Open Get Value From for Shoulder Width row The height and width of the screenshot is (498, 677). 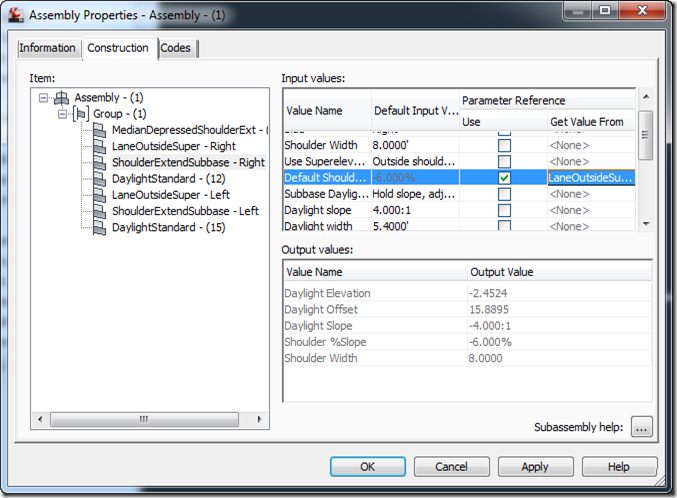pyautogui.click(x=591, y=145)
